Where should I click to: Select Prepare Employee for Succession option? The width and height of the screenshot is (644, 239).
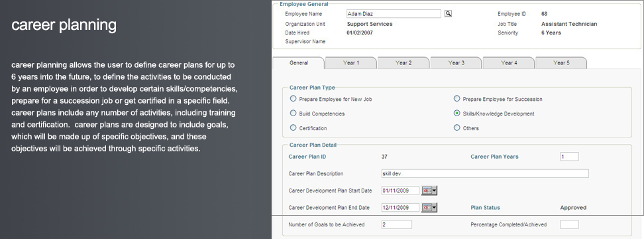tap(456, 99)
